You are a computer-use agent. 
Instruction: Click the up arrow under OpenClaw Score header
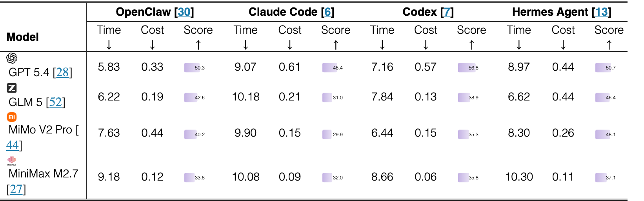pos(198,45)
